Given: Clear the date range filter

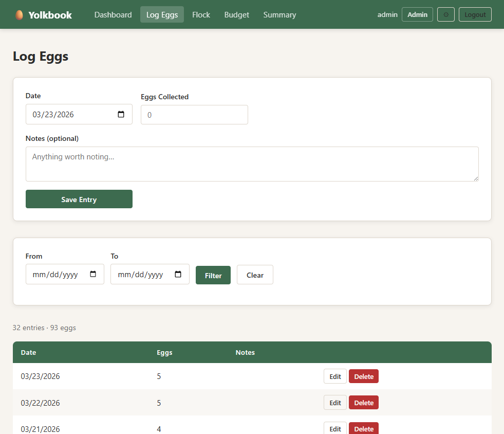Looking at the screenshot, I should [x=254, y=275].
